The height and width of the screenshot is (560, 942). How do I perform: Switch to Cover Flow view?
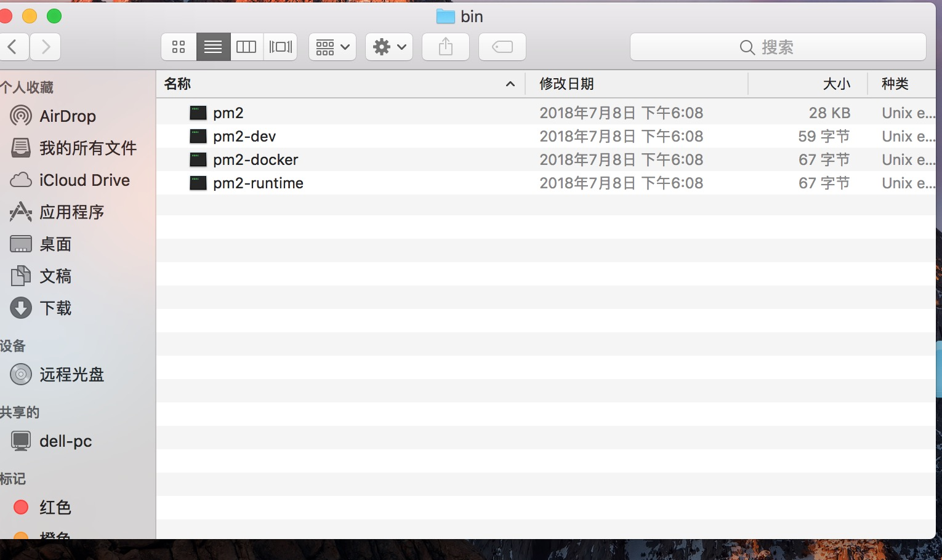pos(281,47)
